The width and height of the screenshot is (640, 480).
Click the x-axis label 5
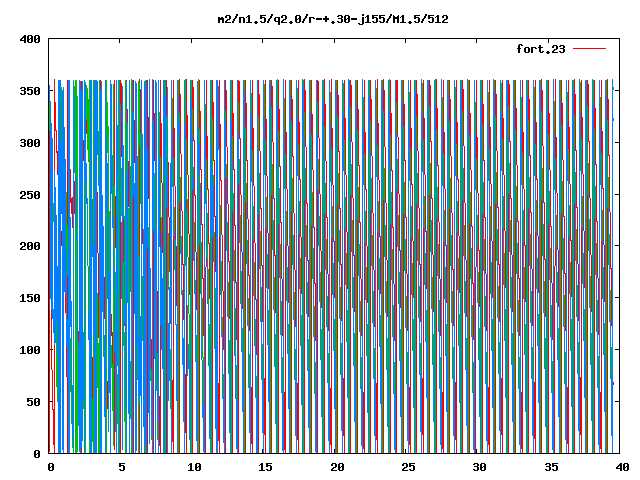tap(122, 467)
